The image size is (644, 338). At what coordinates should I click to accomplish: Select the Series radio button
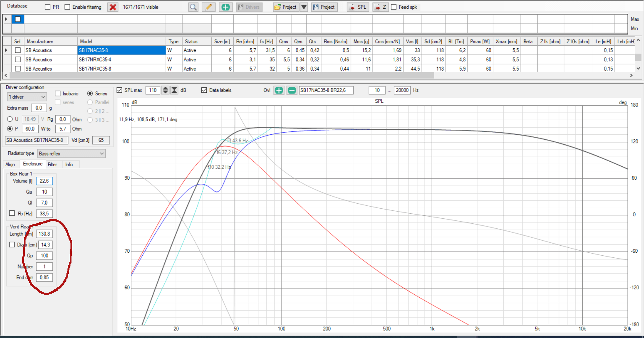[x=90, y=93]
